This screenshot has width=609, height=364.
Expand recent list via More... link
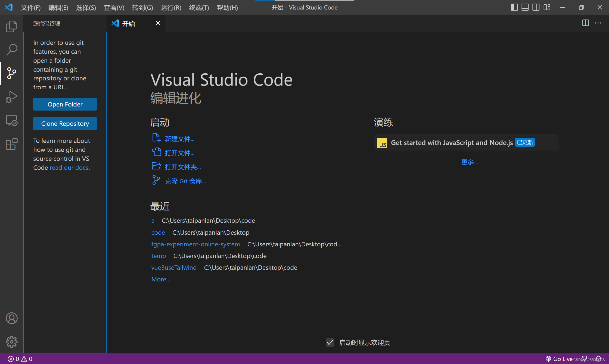(x=161, y=279)
